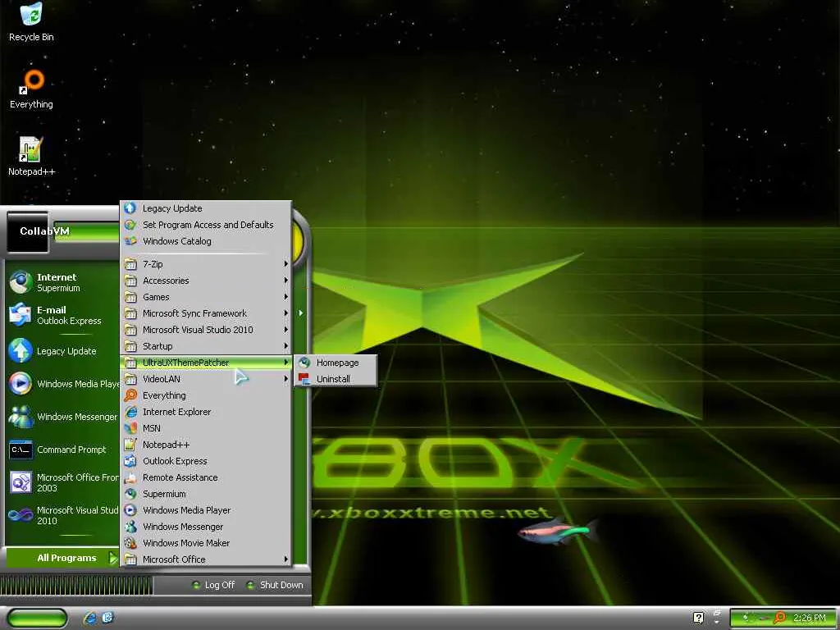Click the Uninstall icon in UltraUXThemePatcher submenu
Viewport: 840px width, 630px height.
(x=304, y=379)
